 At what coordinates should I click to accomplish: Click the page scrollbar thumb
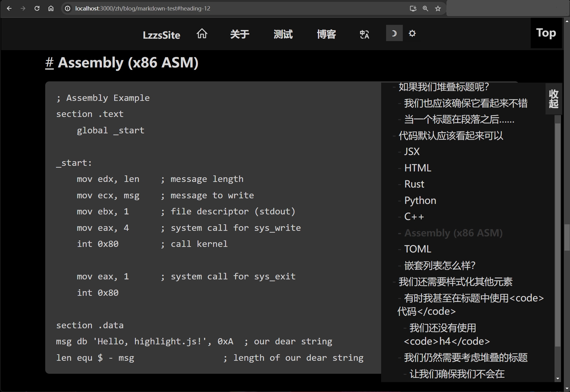point(567,237)
